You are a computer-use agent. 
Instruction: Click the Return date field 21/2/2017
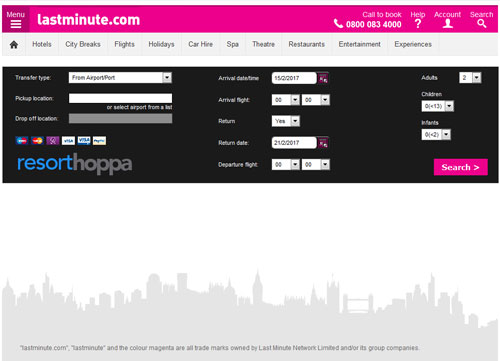[x=294, y=143]
